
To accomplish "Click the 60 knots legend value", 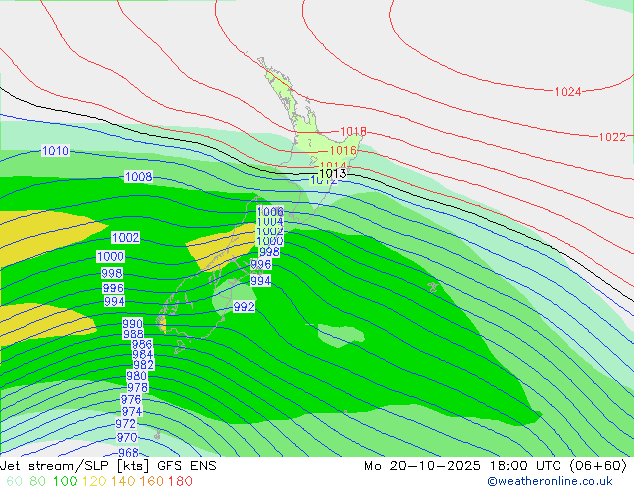I will click(13, 482).
